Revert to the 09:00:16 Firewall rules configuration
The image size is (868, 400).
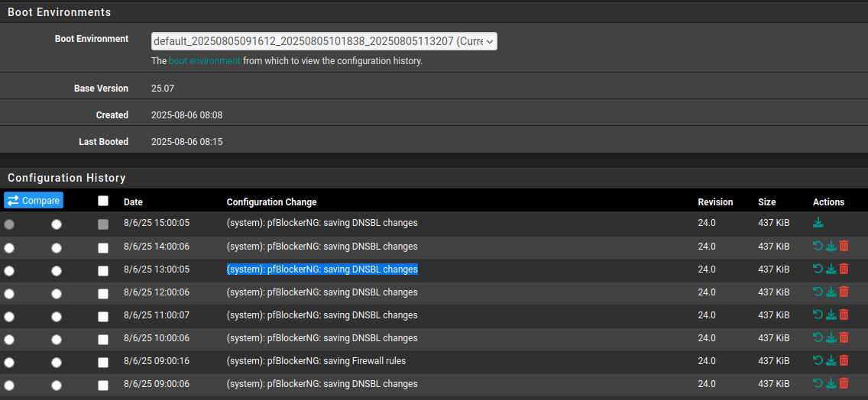(818, 361)
